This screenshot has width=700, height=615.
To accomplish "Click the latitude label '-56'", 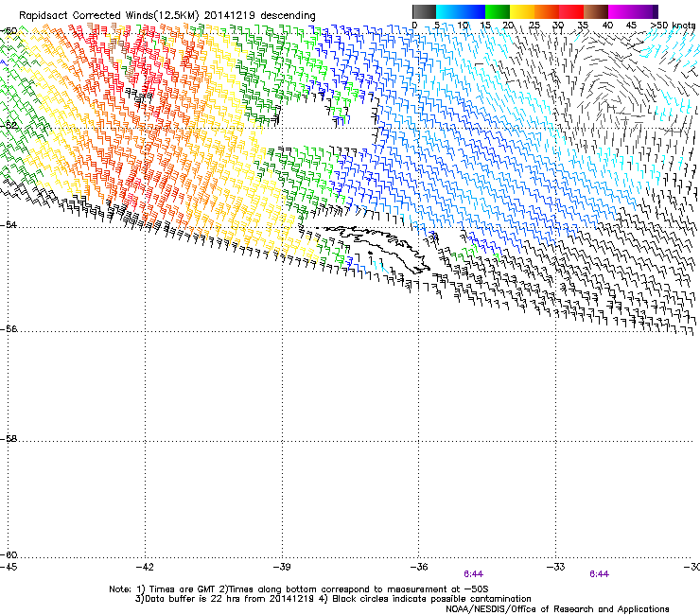I will (9, 329).
